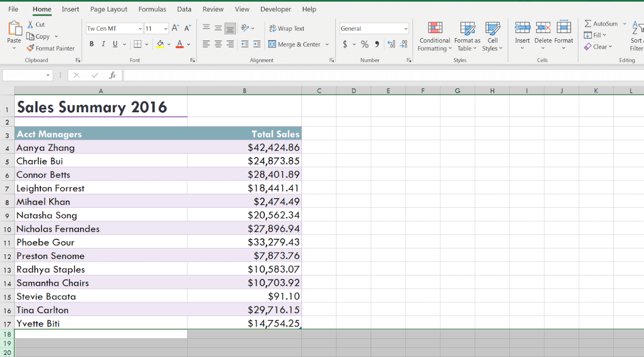
Task: Click the Center align icon
Action: tap(218, 44)
